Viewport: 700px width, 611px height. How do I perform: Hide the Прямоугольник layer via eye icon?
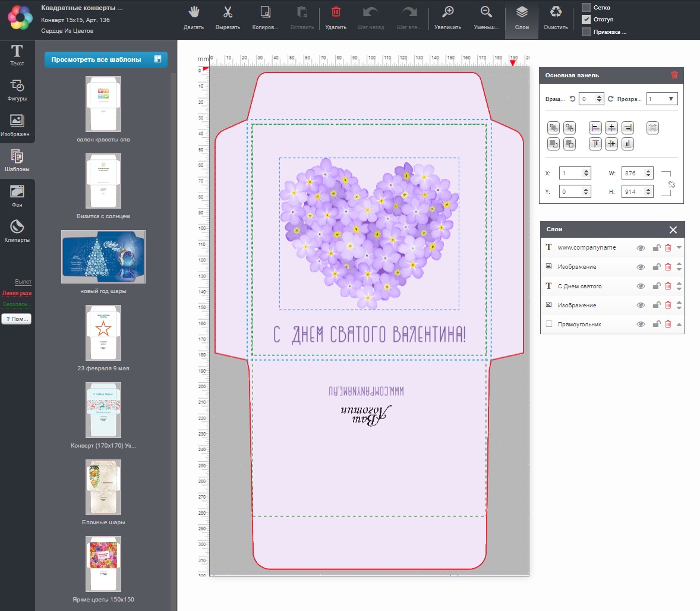point(641,325)
